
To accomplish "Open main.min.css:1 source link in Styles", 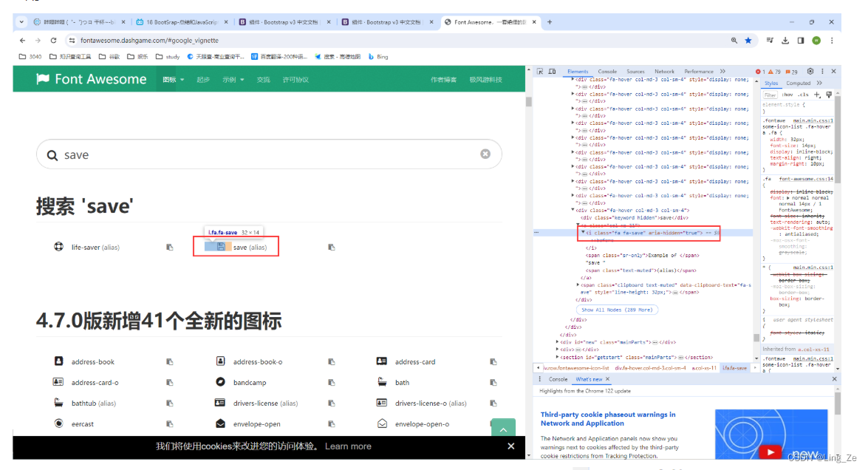I will (813, 120).
